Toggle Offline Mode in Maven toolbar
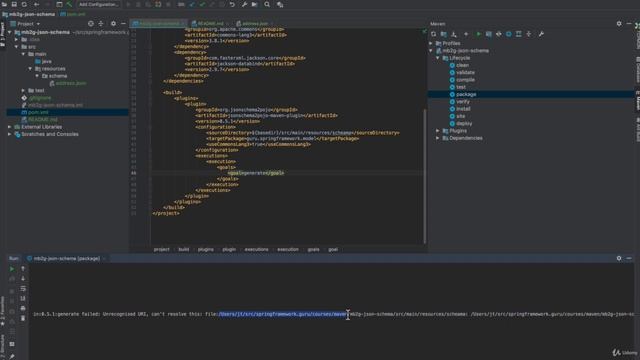The width and height of the screenshot is (640, 360). pos(498,34)
